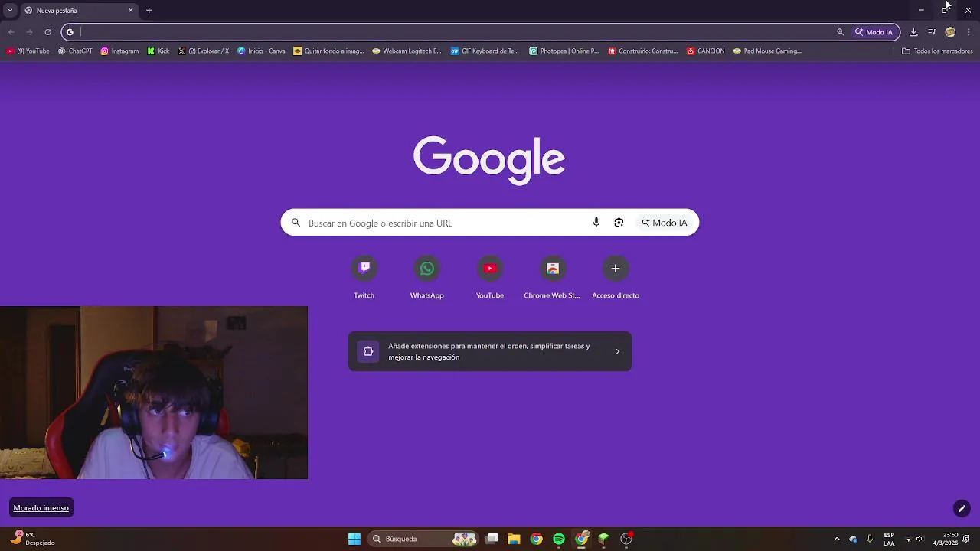Open the Windows Start menu
The width and height of the screenshot is (980, 551).
click(x=354, y=539)
